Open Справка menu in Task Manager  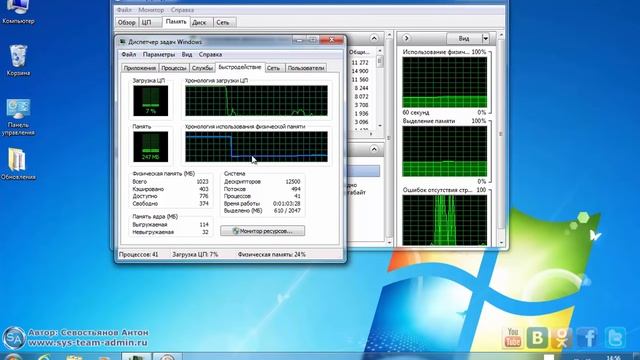[210, 54]
